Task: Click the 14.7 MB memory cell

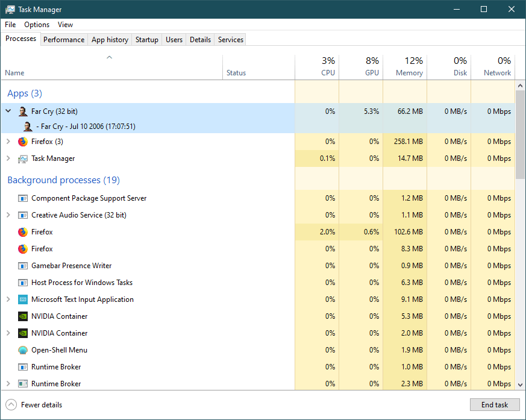Action: click(405, 158)
